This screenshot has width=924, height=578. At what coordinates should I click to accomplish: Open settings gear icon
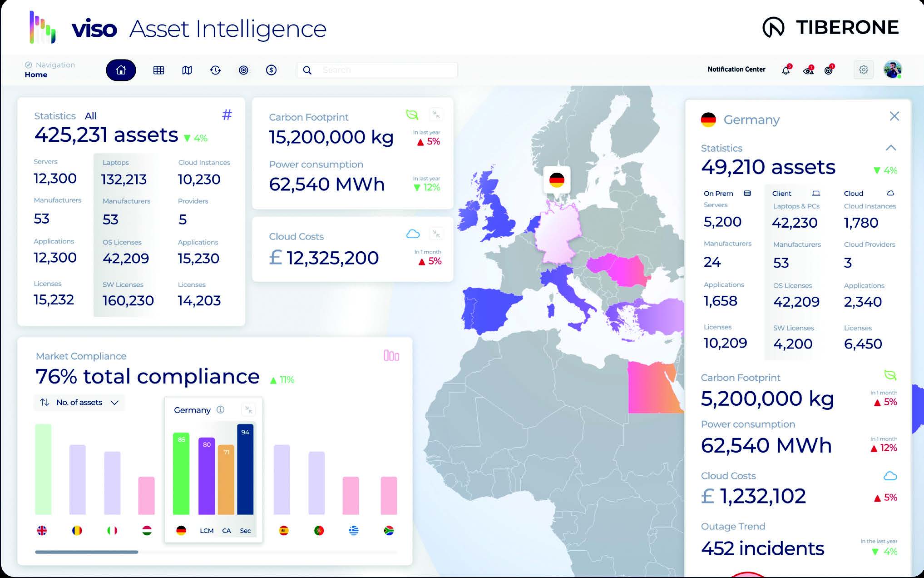[863, 70]
